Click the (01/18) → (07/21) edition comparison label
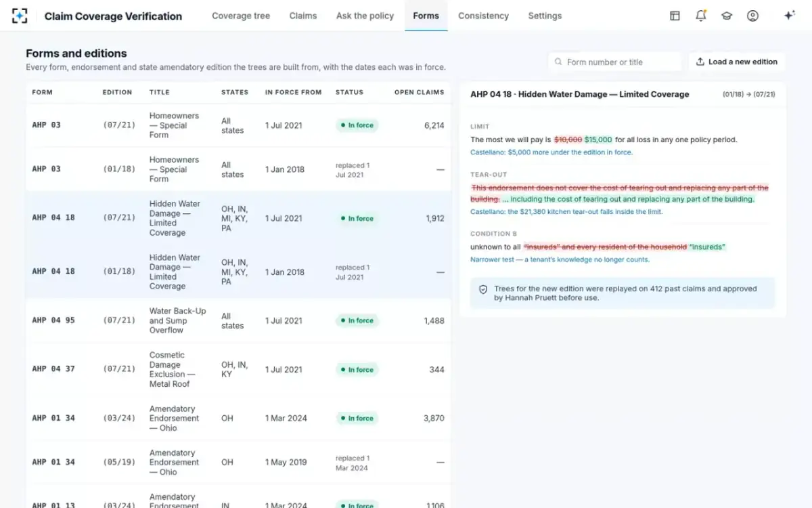Image resolution: width=812 pixels, height=508 pixels. tap(749, 94)
